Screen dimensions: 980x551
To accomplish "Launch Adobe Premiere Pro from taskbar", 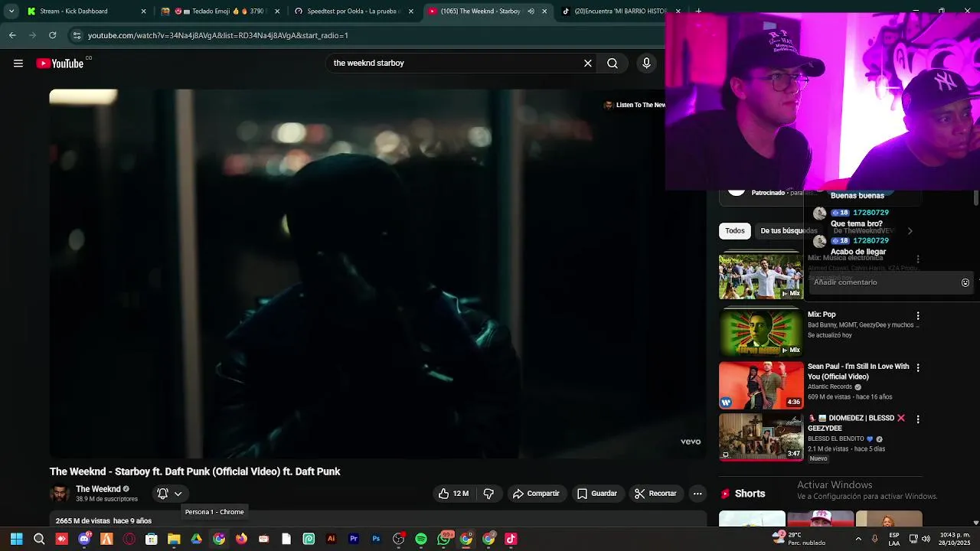I will click(x=354, y=539).
